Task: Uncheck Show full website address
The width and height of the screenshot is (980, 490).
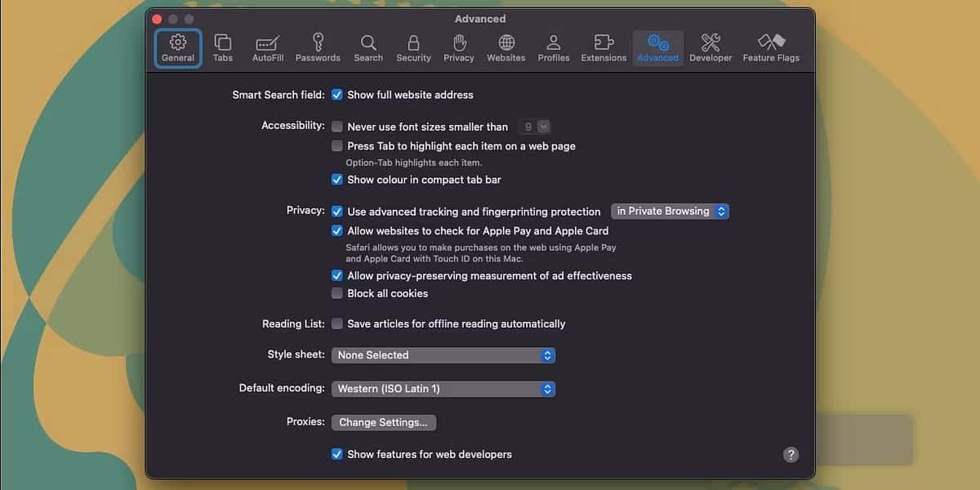Action: (x=337, y=95)
